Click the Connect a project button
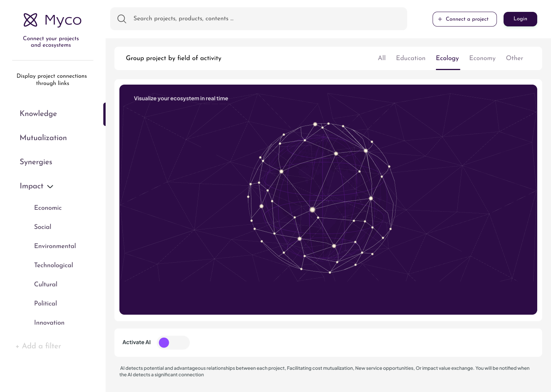This screenshot has height=392, width=551. pyautogui.click(x=465, y=19)
